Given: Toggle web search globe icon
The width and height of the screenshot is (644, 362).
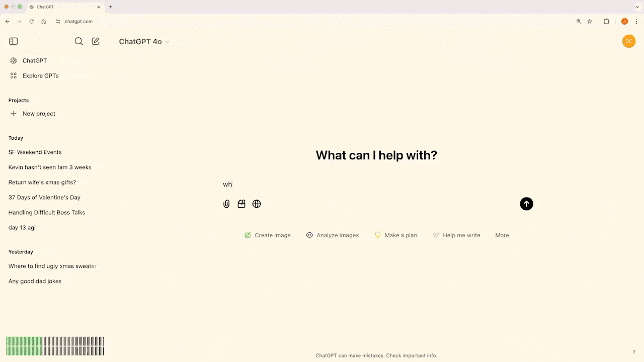Looking at the screenshot, I should pyautogui.click(x=257, y=204).
